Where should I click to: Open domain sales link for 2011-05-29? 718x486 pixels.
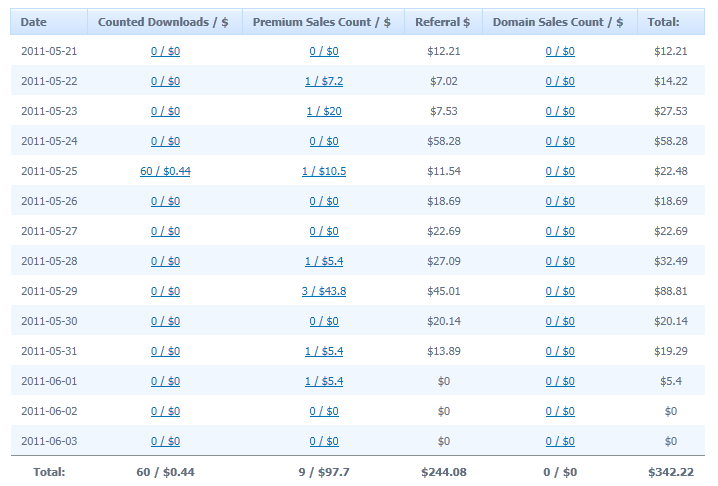point(560,291)
